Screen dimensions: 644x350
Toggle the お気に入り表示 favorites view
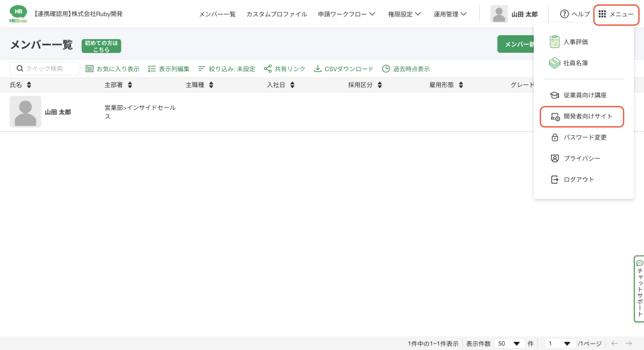(113, 69)
